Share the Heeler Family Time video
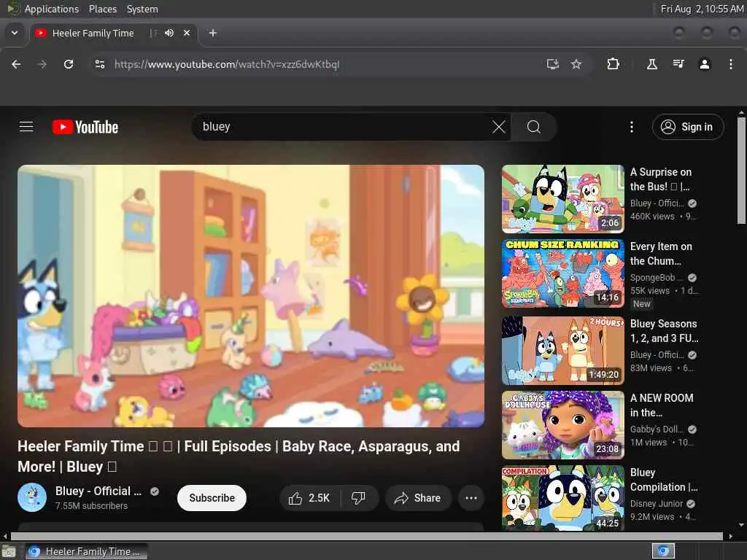This screenshot has width=747, height=560. (418, 498)
